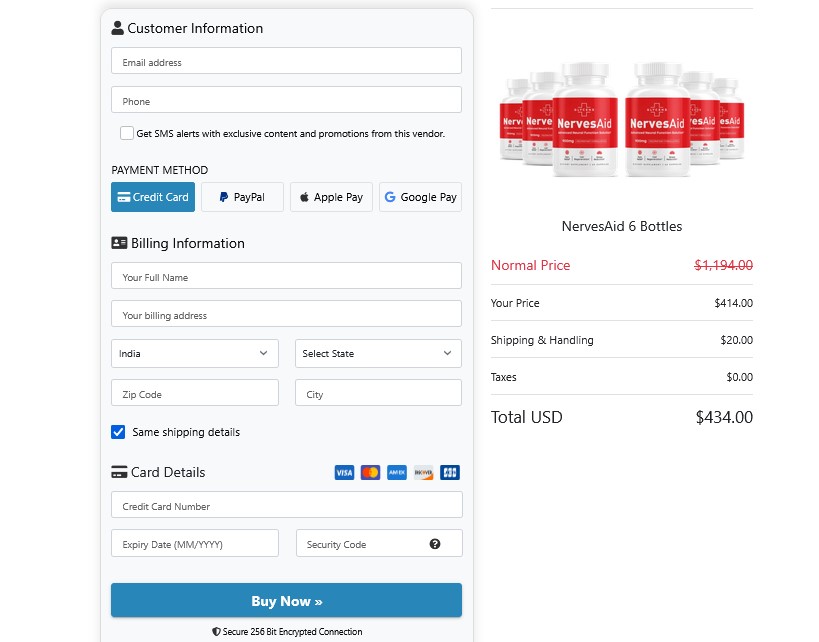819x642 pixels.
Task: Click the shield icon beside Secure 256 Bit
Action: (216, 632)
